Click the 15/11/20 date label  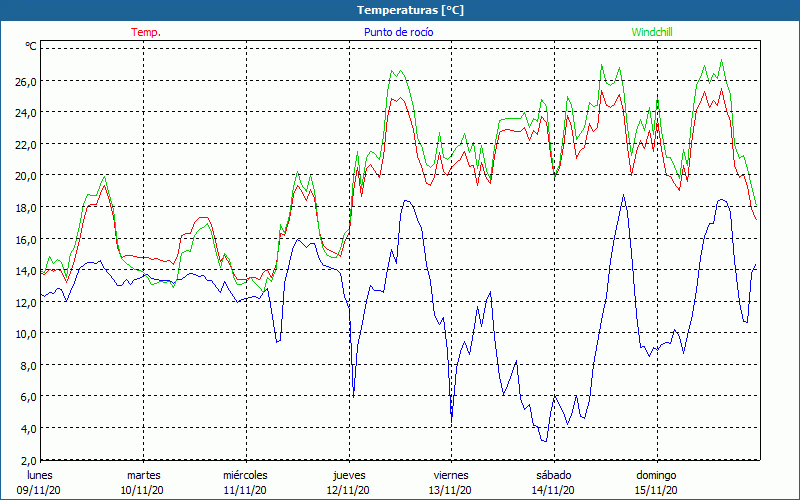click(656, 491)
